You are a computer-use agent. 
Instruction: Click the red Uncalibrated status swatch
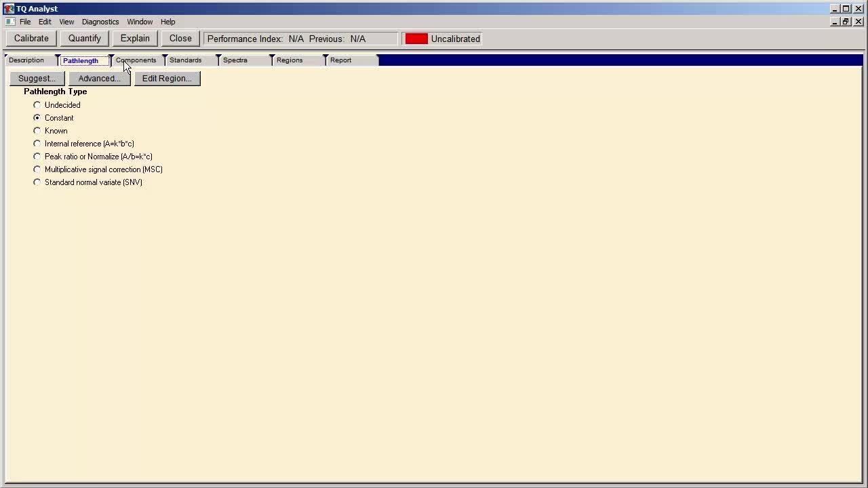(x=416, y=39)
